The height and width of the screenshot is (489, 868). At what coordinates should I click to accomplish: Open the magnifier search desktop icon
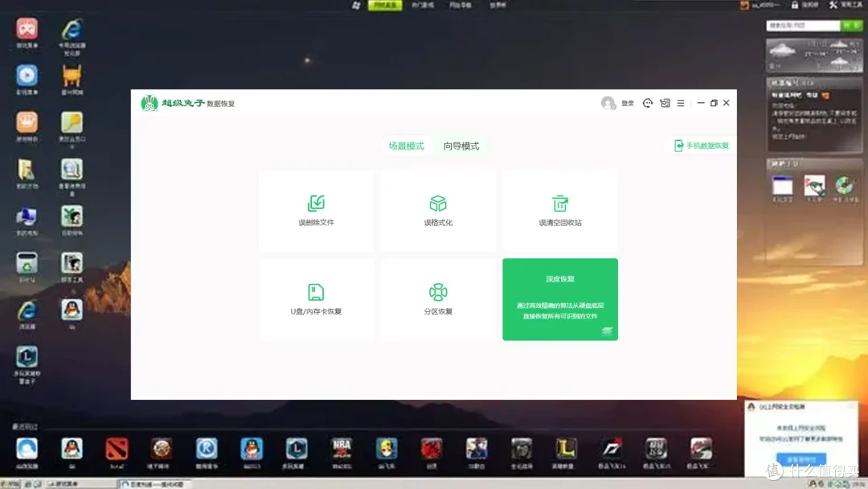coord(72,170)
